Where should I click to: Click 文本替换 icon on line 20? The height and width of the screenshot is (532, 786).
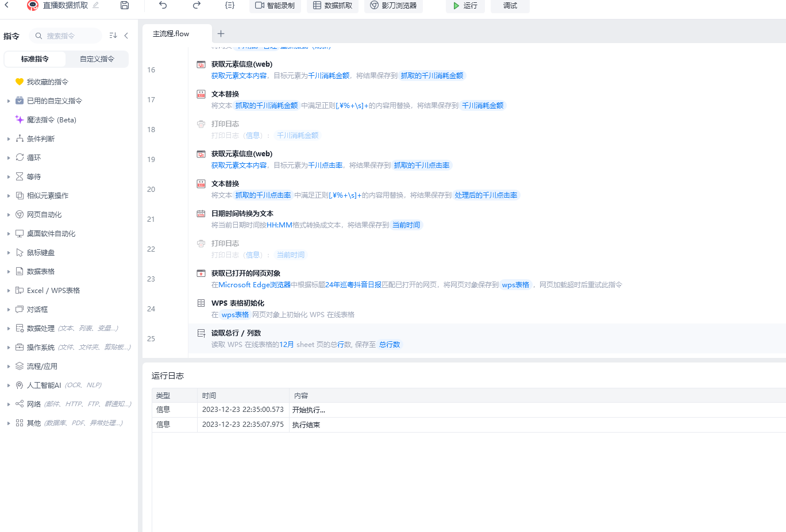pos(201,184)
